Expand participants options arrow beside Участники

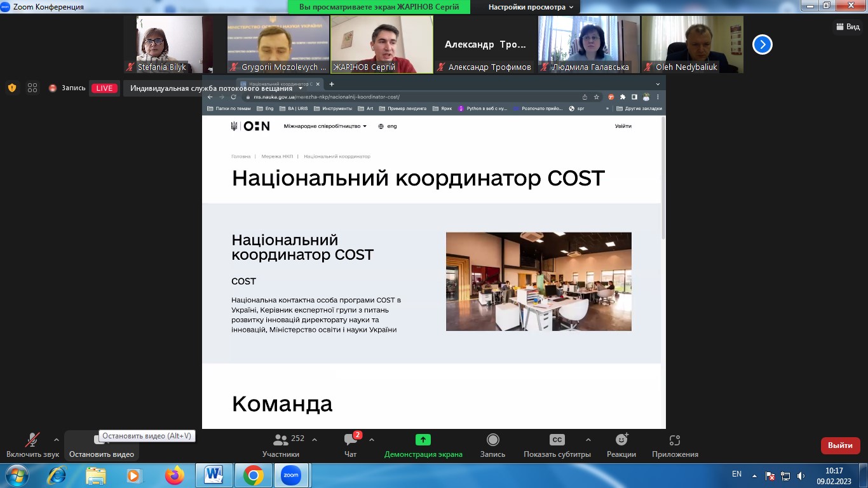(x=315, y=440)
